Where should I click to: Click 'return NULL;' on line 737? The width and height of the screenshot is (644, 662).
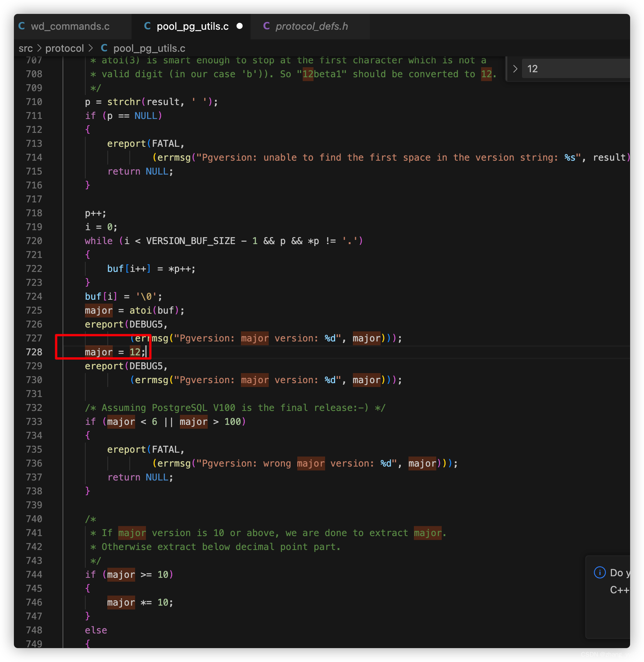[x=140, y=477]
